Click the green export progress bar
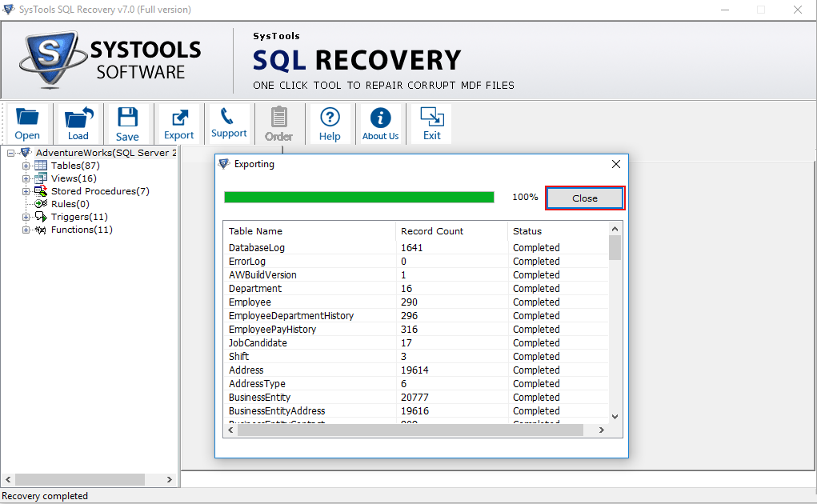817x504 pixels. pos(359,198)
